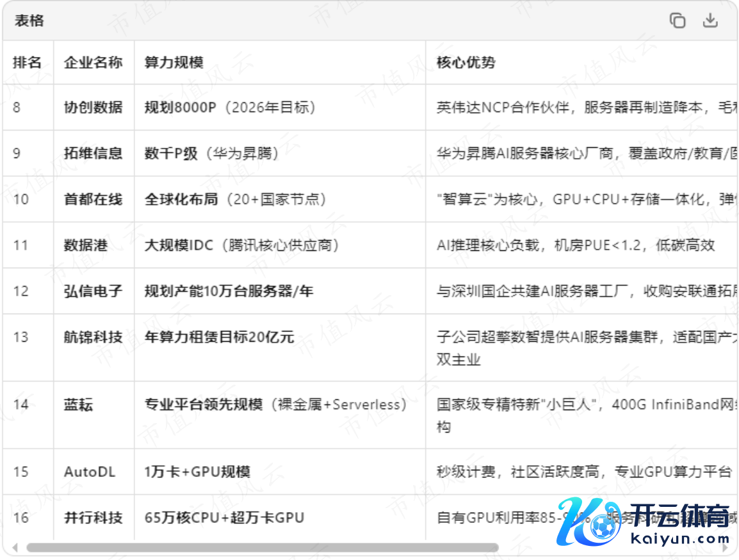
Task: Click the 拓维信息 company name
Action: coord(93,153)
